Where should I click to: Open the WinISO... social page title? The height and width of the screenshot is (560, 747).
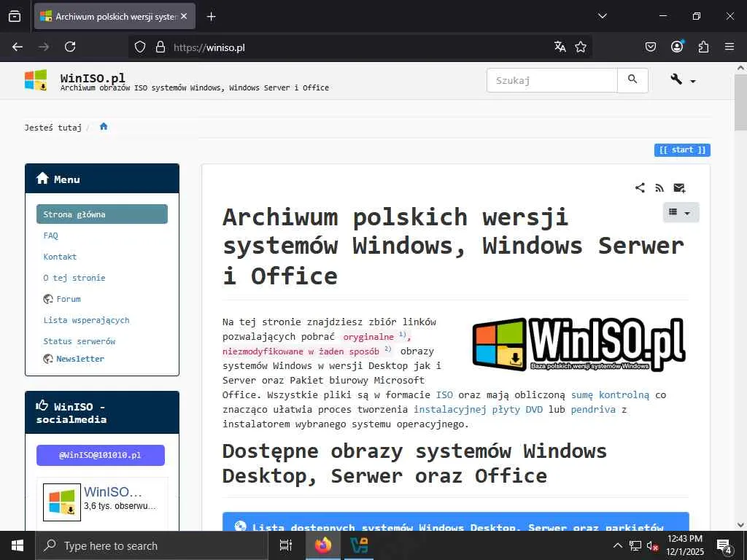(113, 491)
